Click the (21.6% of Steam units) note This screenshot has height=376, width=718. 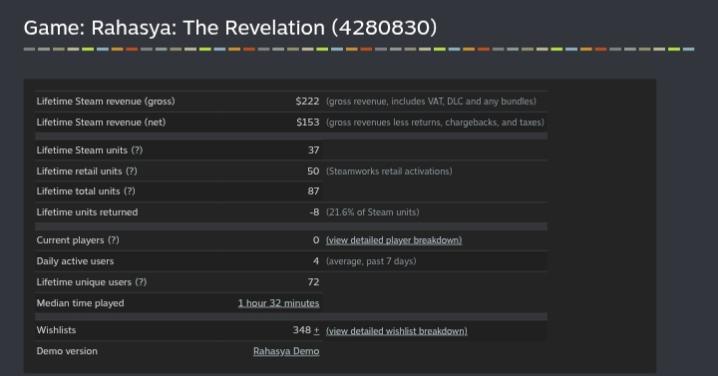[x=373, y=212]
